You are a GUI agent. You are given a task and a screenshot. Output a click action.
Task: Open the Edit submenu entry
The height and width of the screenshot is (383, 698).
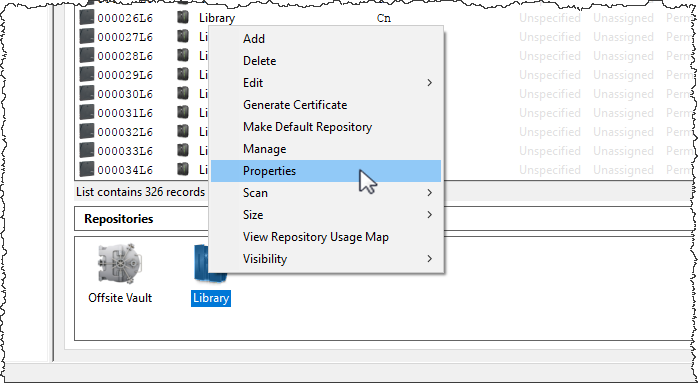click(326, 83)
